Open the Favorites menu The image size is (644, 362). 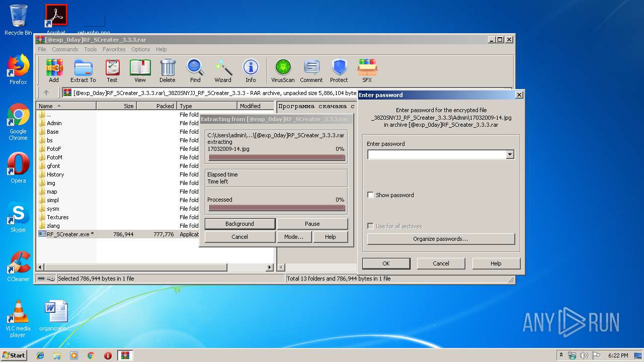click(114, 49)
